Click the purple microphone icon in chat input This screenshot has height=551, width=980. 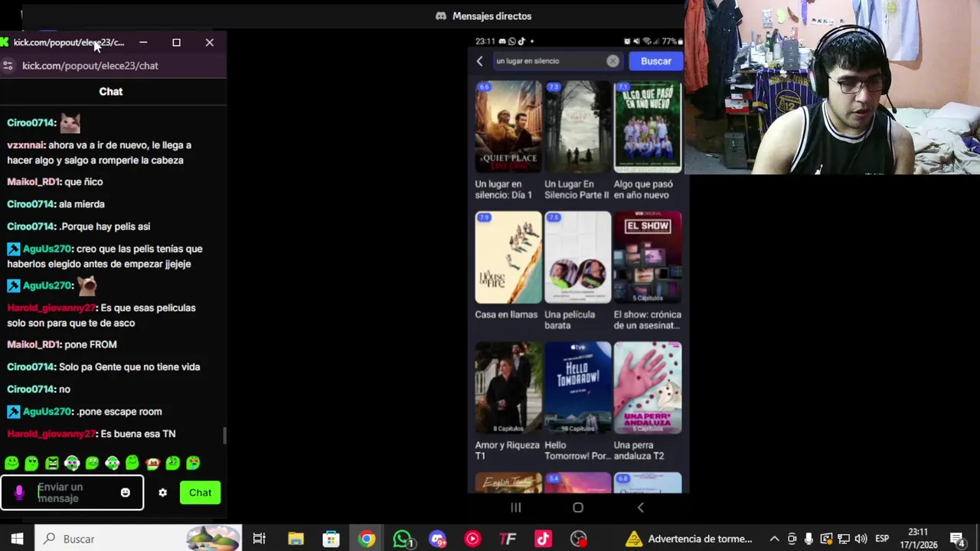pyautogui.click(x=19, y=493)
